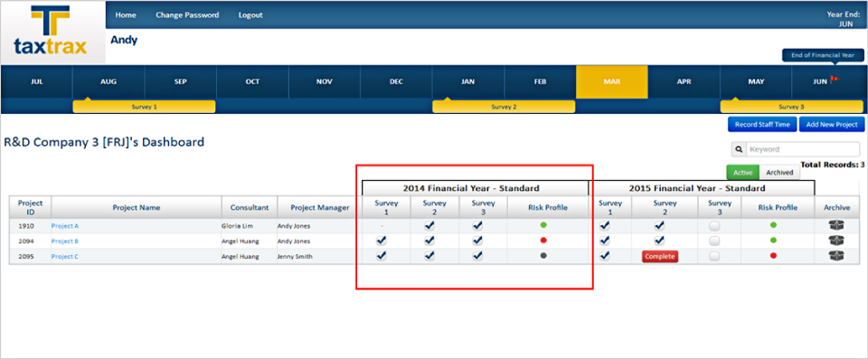Check Project C 2015 Survey 3 box
868x359 pixels.
point(714,256)
